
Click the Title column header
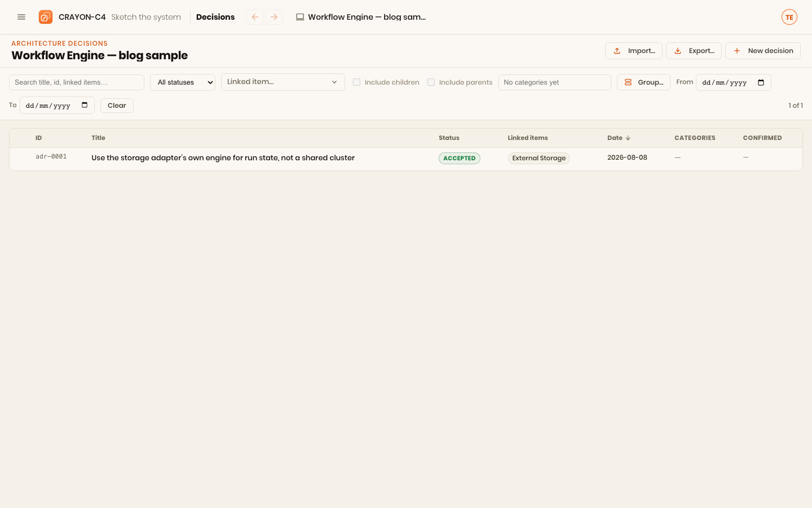[98, 138]
